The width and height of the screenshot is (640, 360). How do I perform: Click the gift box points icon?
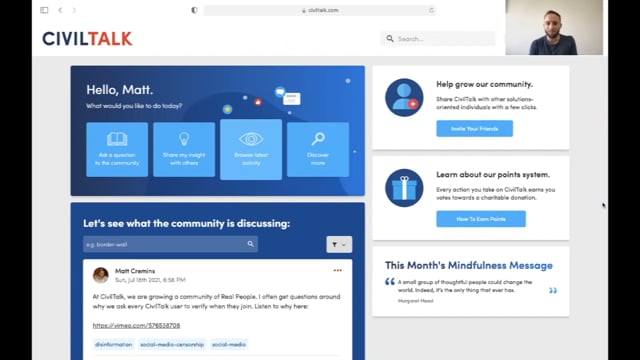coord(404,188)
